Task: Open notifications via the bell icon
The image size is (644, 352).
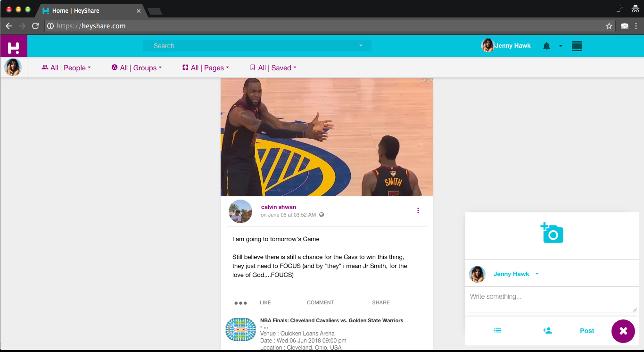Action: tap(546, 46)
